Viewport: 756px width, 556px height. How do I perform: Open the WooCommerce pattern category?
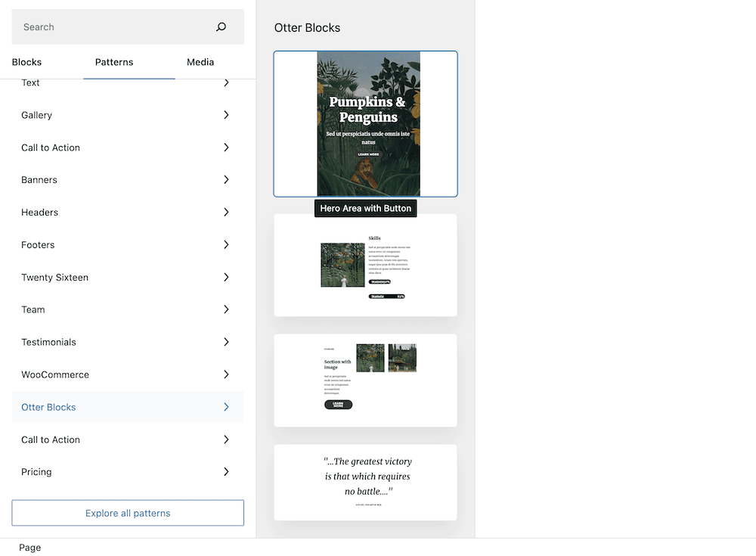(x=127, y=374)
